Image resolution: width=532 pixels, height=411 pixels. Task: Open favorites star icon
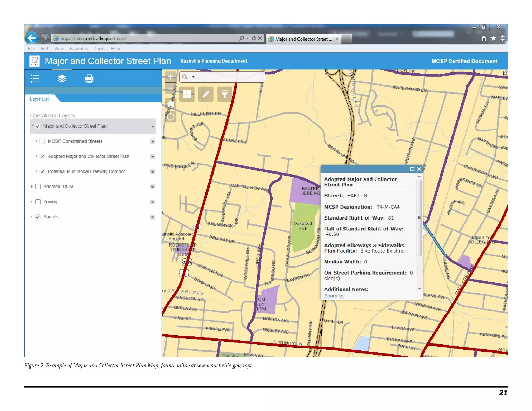(x=493, y=38)
